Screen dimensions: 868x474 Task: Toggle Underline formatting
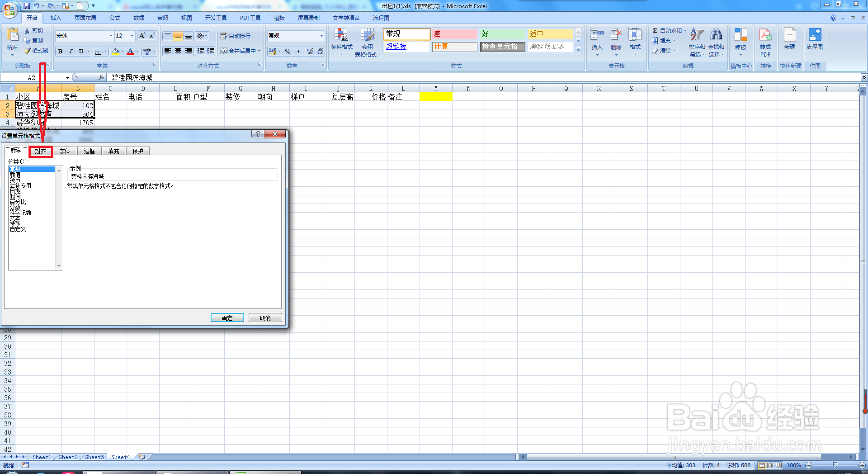click(81, 52)
